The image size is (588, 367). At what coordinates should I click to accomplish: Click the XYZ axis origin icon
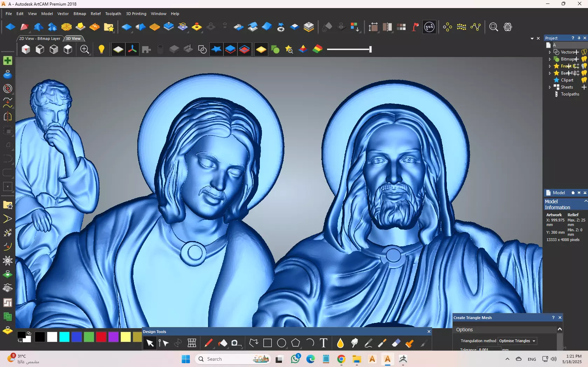click(x=132, y=49)
